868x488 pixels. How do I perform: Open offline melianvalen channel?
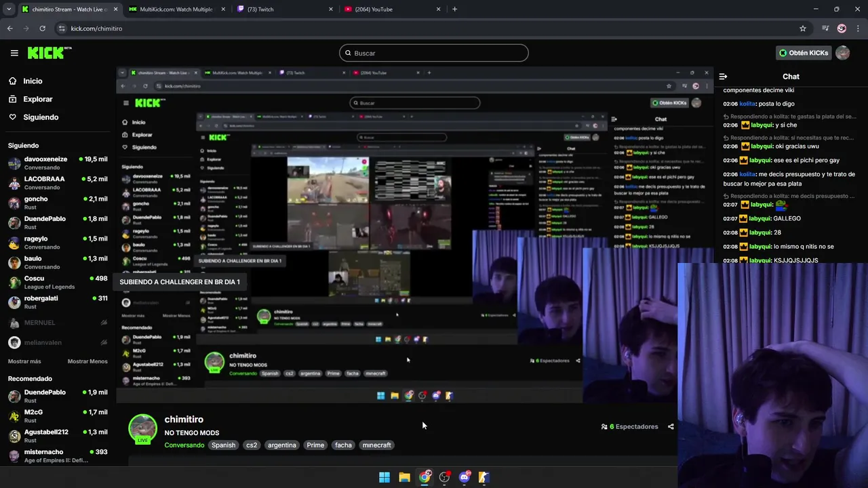(58, 342)
